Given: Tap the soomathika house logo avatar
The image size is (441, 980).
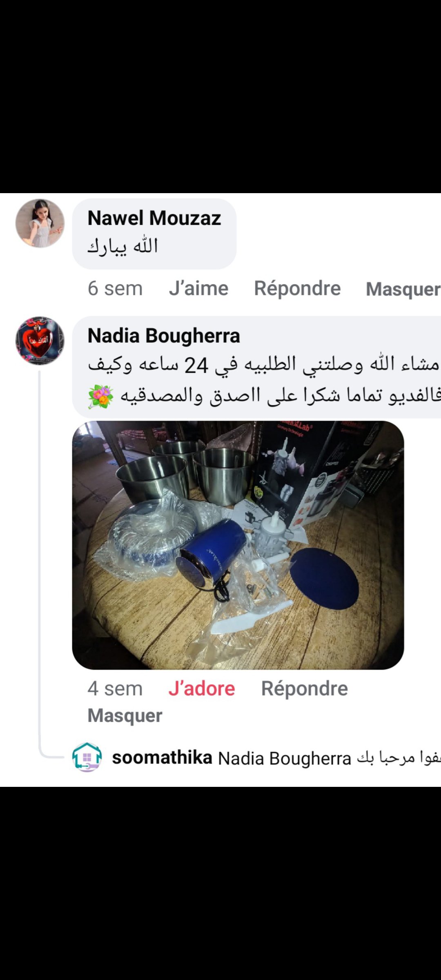Looking at the screenshot, I should pos(87,757).
